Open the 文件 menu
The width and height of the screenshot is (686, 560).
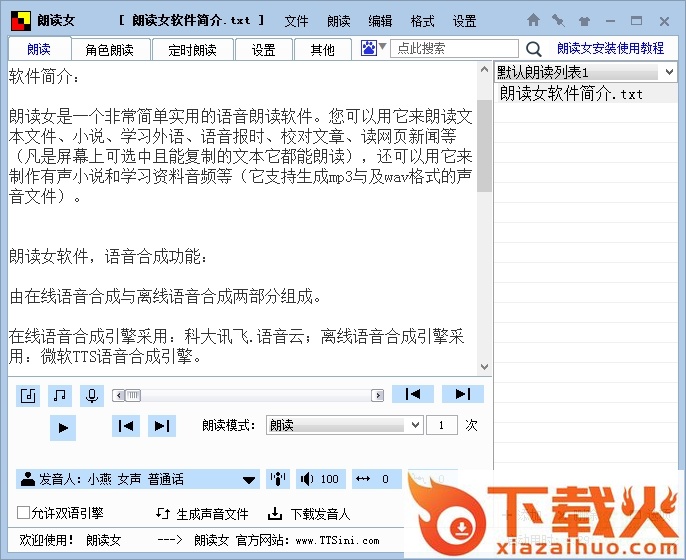click(296, 21)
